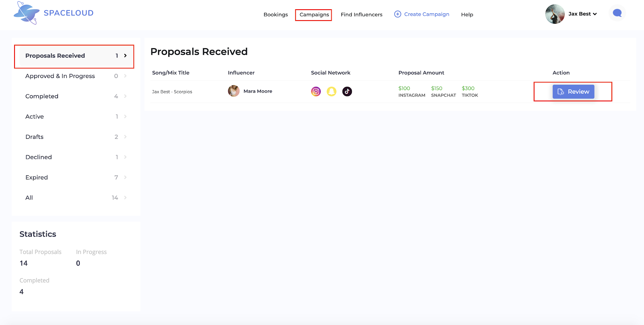Open the Help menu item

pos(467,14)
